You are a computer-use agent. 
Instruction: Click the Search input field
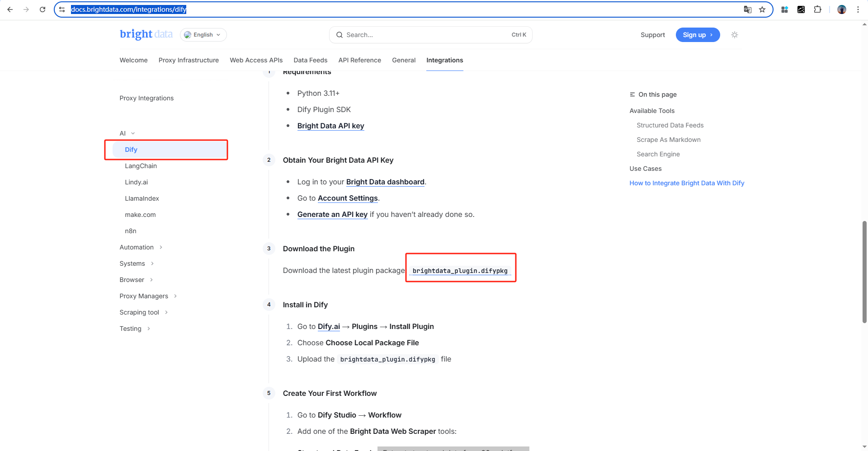(430, 35)
